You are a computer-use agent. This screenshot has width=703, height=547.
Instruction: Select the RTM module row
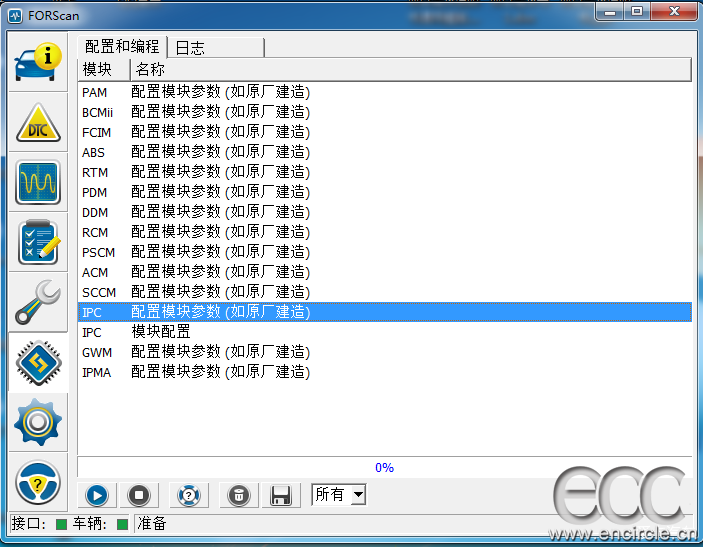click(385, 172)
